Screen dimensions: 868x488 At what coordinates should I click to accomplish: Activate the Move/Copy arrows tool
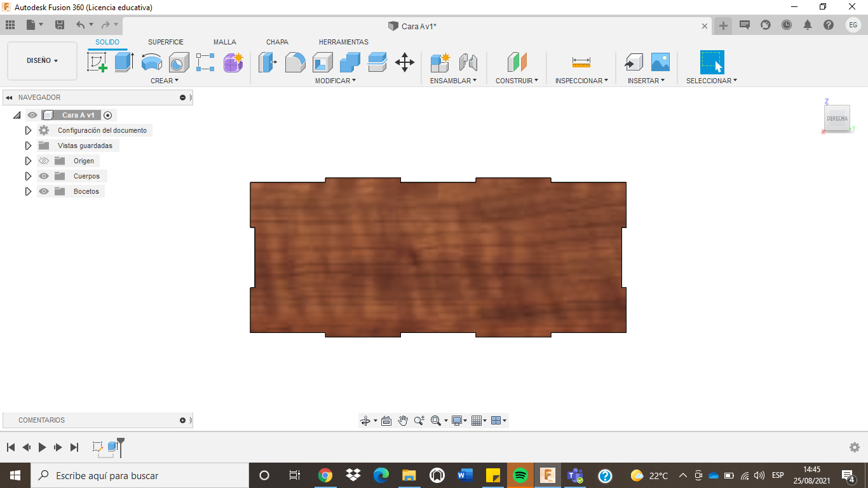(405, 62)
